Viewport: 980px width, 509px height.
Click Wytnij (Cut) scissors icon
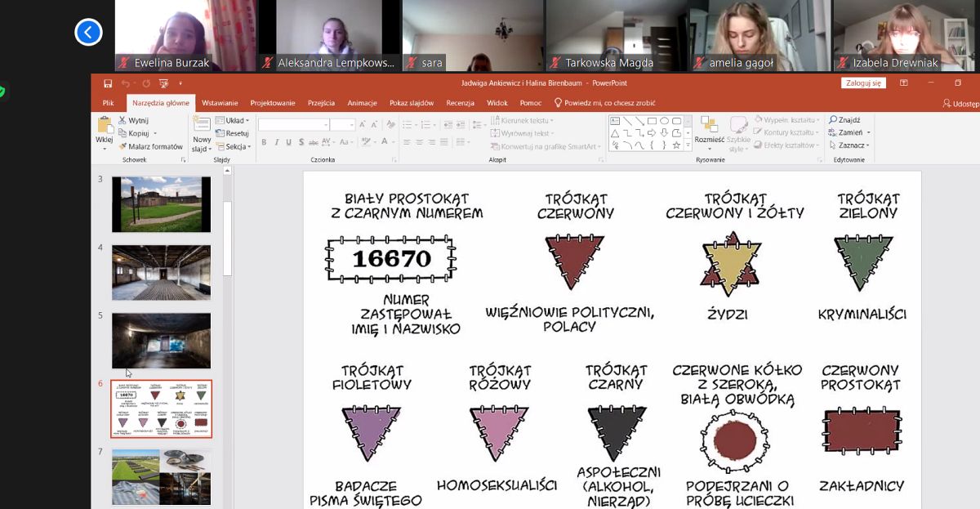[x=122, y=120]
